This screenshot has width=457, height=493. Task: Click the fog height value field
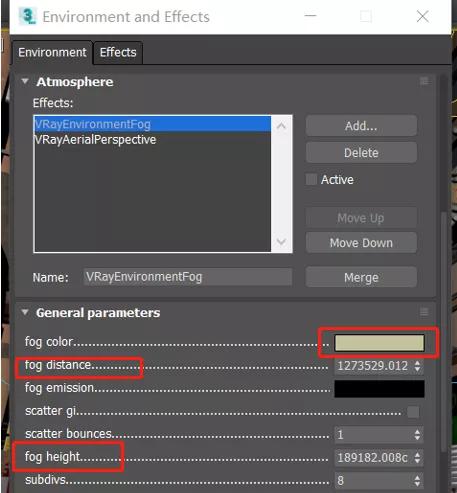coord(373,457)
